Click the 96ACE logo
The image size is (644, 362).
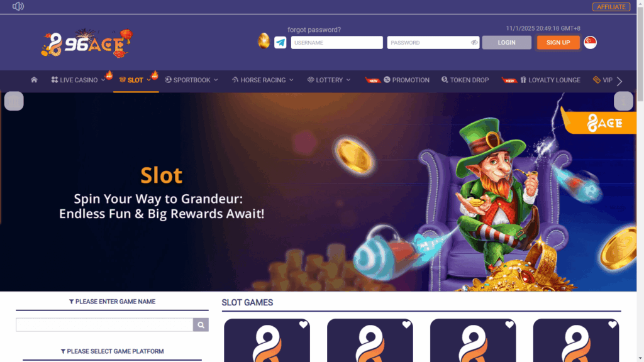87,43
